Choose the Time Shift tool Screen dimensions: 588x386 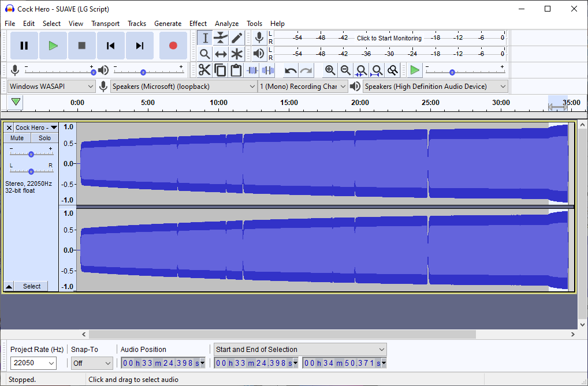(221, 54)
